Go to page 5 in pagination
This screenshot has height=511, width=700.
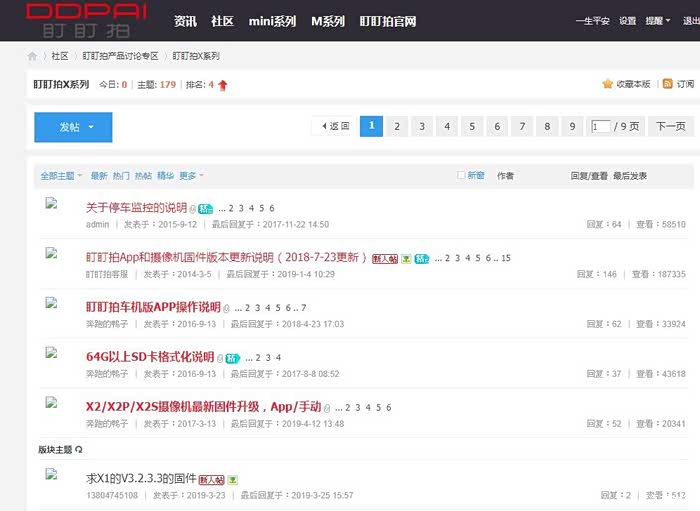(x=471, y=126)
